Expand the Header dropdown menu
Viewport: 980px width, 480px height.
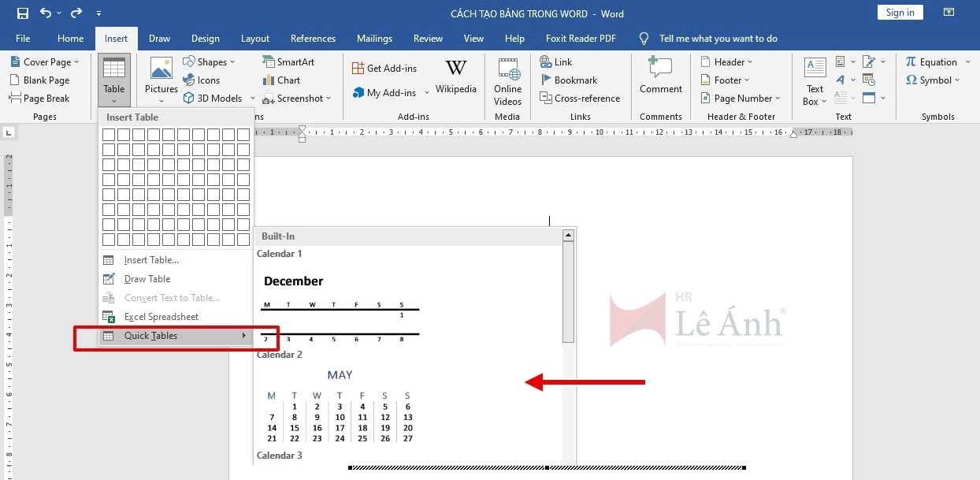point(727,62)
